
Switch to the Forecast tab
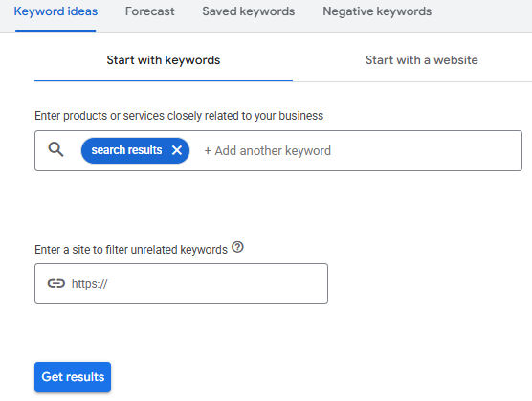[x=149, y=11]
